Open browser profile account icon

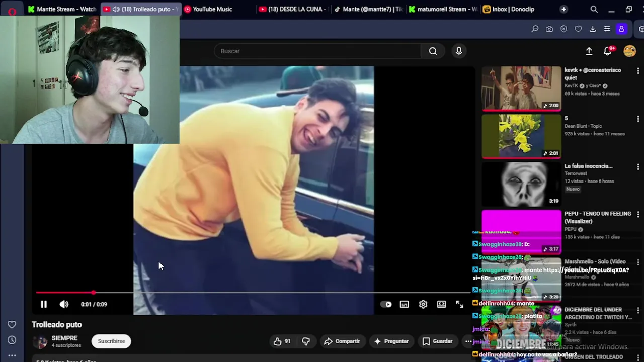pos(621,29)
